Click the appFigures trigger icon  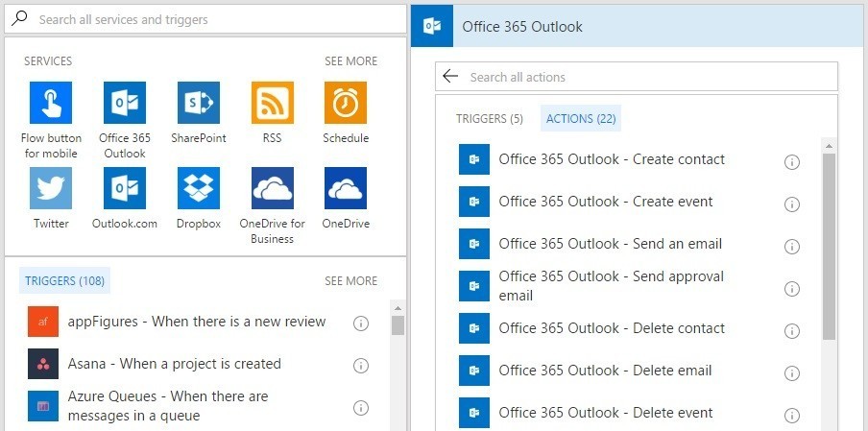(x=43, y=322)
